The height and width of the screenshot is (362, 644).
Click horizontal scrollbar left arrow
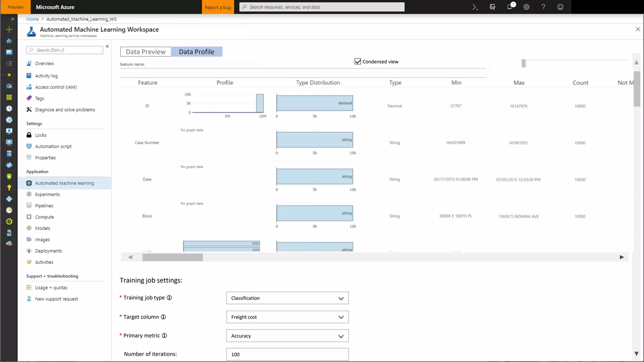coord(130,257)
